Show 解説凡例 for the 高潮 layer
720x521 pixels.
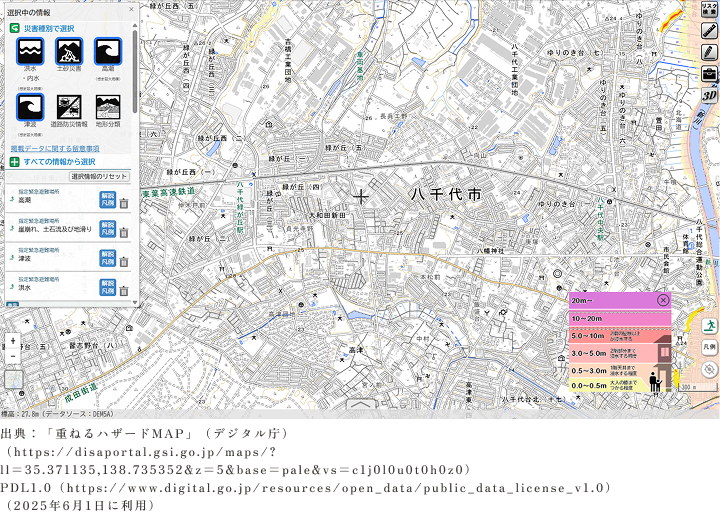coord(108,200)
